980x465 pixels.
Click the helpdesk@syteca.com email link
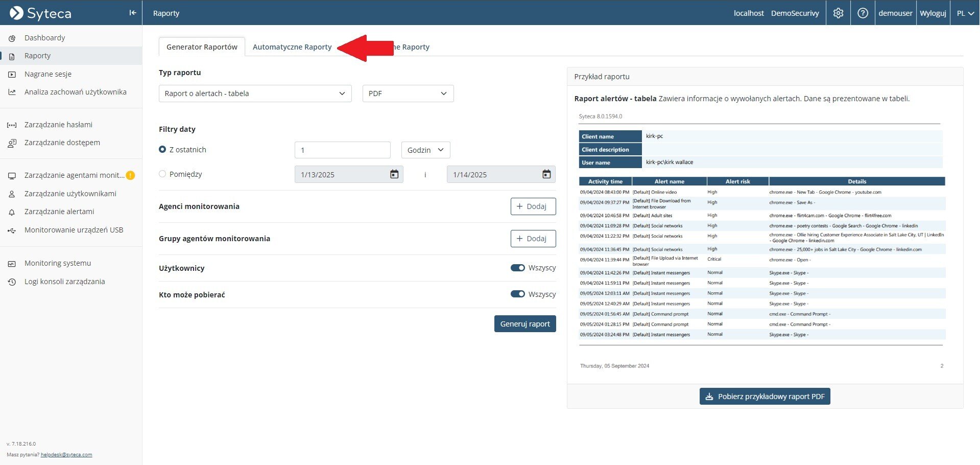(66, 455)
